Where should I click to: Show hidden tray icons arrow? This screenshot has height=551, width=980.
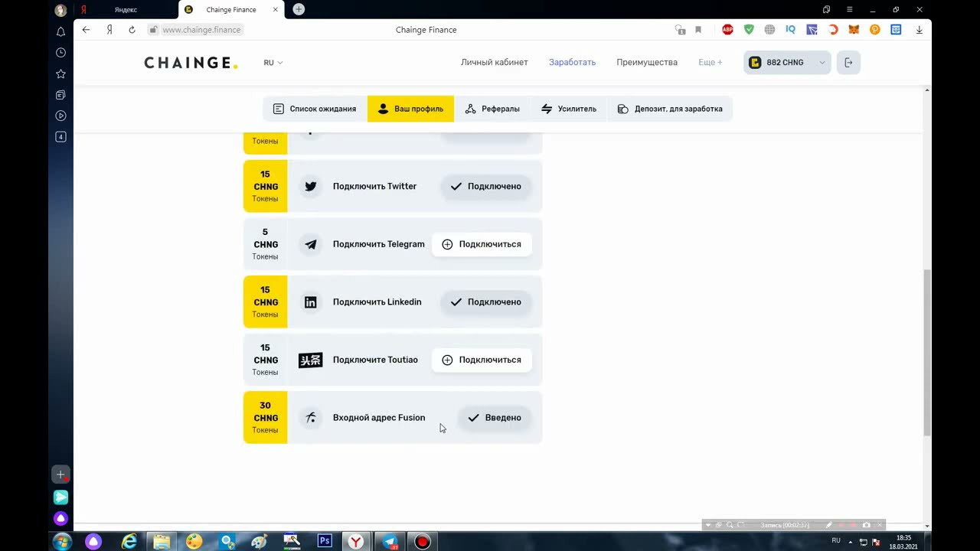point(850,542)
